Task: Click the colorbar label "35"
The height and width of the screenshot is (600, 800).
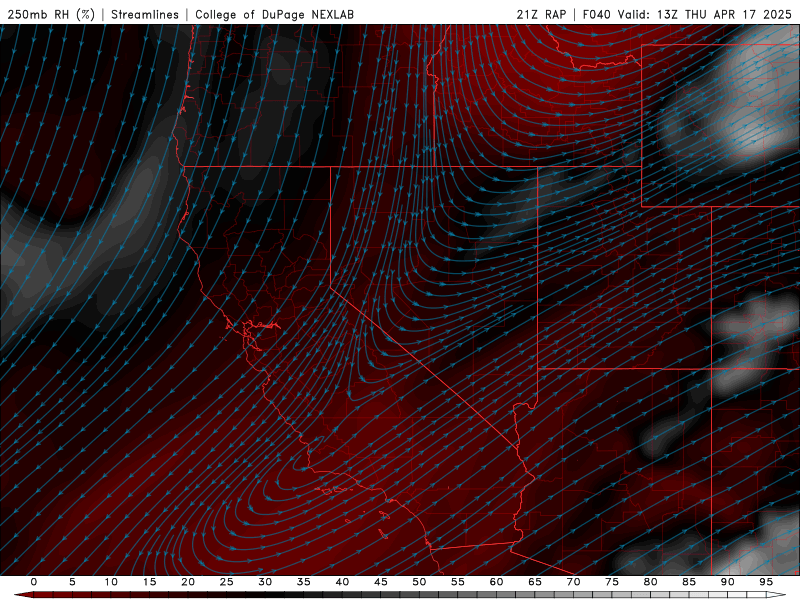Action: click(304, 582)
